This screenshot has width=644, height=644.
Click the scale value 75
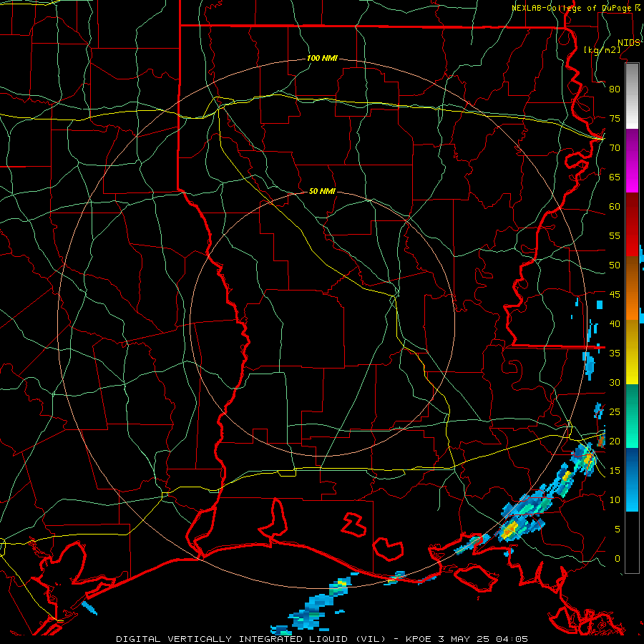(615, 118)
